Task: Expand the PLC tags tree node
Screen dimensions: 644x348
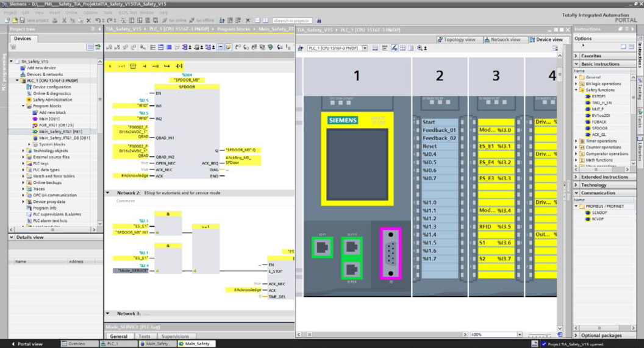Action: pyautogui.click(x=23, y=163)
